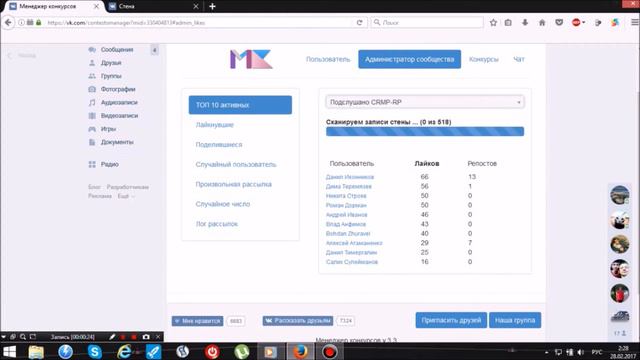Open File Explorer from the taskbar

pyautogui.click(x=36, y=351)
